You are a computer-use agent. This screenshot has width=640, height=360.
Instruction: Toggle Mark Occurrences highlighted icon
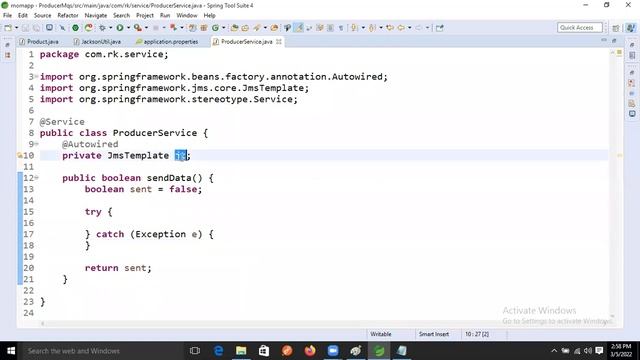pos(299,28)
